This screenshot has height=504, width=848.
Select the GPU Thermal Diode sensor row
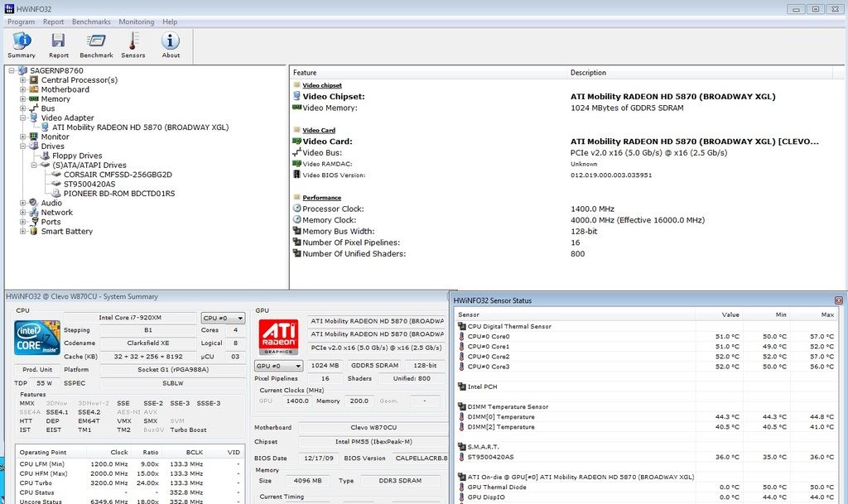coord(646,487)
